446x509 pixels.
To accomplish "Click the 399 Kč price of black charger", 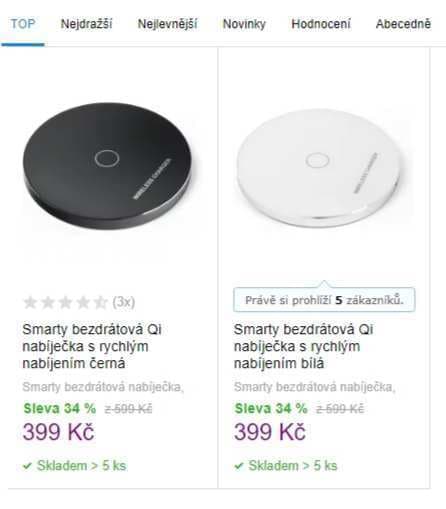I will pos(58,432).
